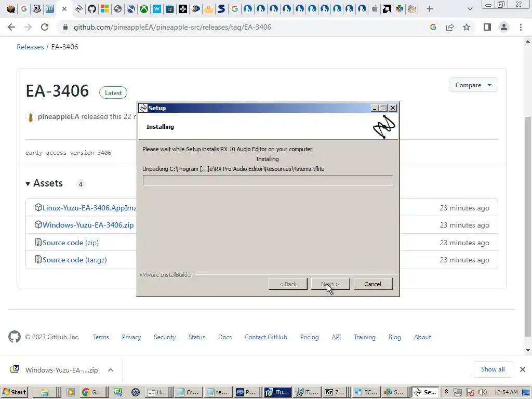Expand the Windows-Yuzu-EA zip download options chevron

pyautogui.click(x=111, y=370)
